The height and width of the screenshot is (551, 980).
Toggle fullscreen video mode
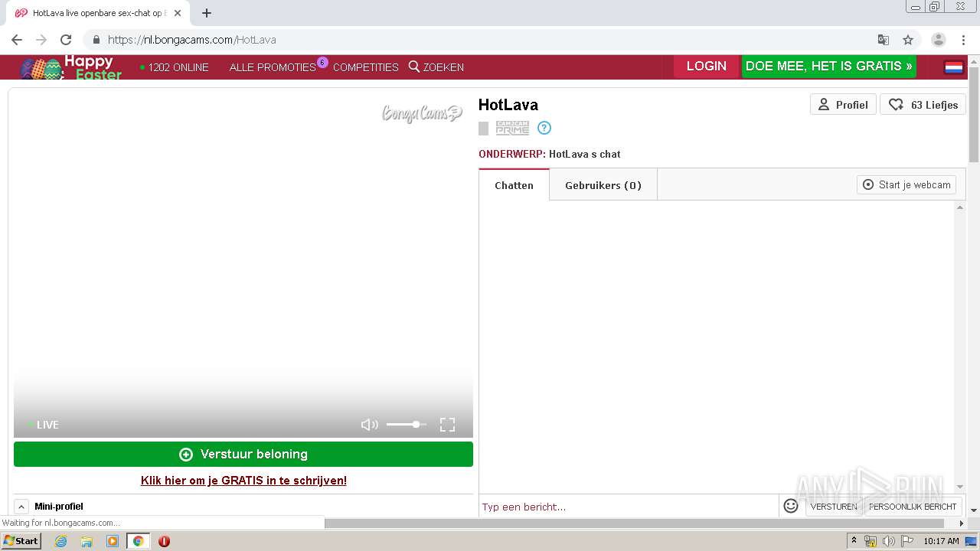[x=448, y=425]
